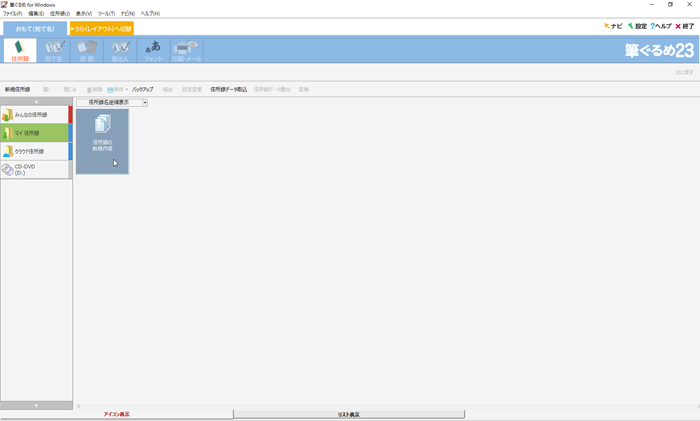Select the クラウド住所録 cloud folder
The width and height of the screenshot is (700, 421).
click(35, 151)
